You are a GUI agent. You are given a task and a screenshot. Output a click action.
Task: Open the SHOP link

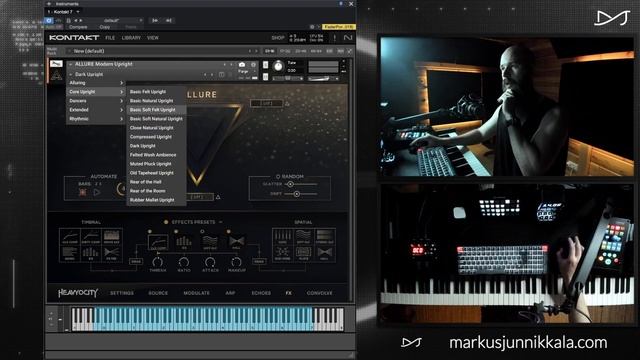point(278,38)
